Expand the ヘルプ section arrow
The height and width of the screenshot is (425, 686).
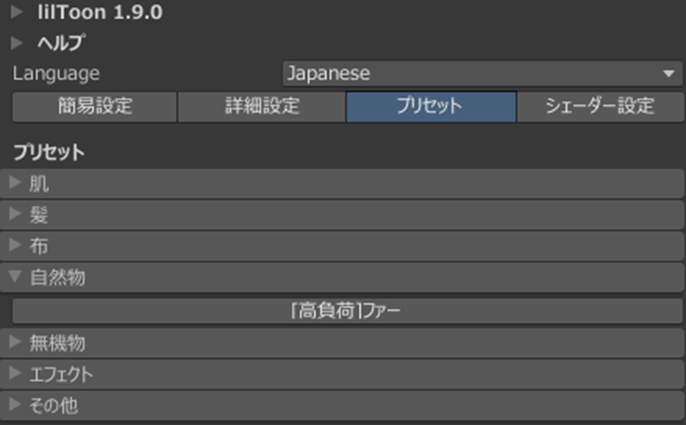coord(18,43)
